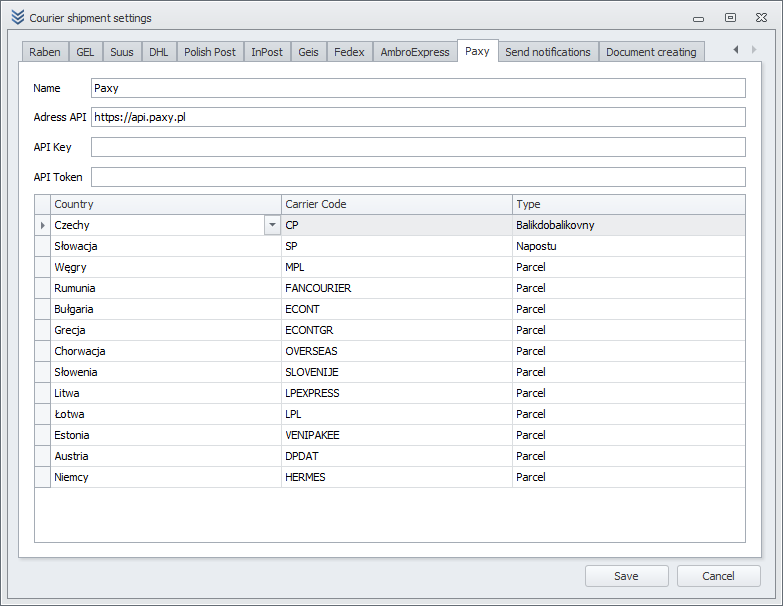Click the ECONTGR carrier code cell

pos(397,330)
